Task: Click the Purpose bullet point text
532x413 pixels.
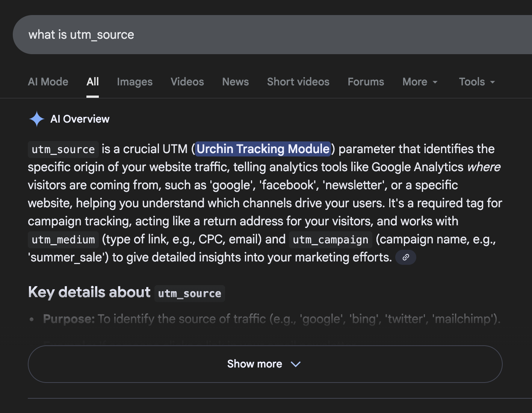Action: pos(271,319)
